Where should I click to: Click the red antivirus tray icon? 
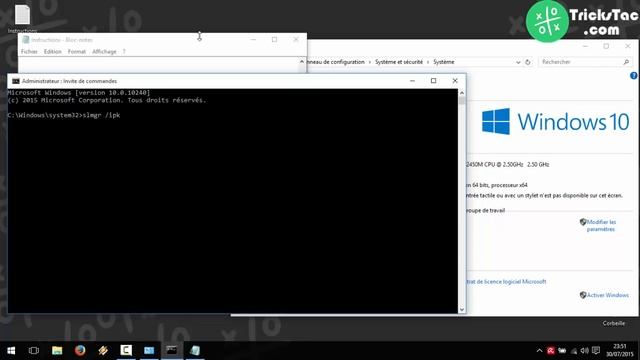click(551, 351)
